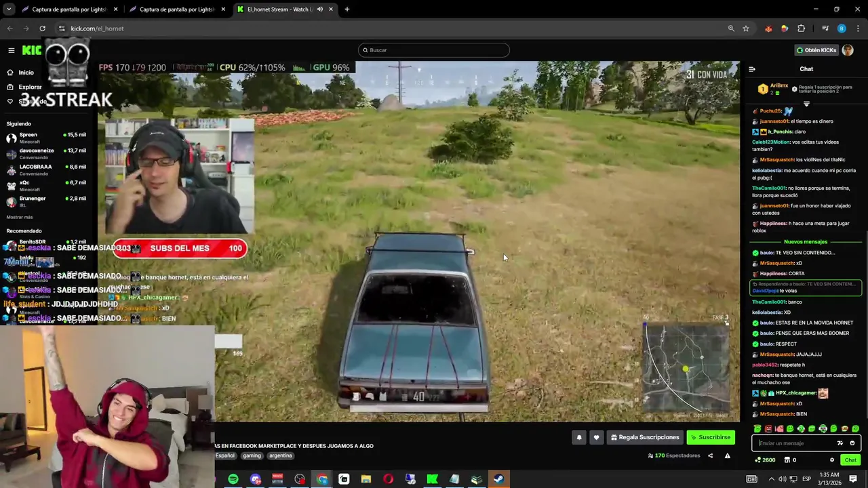Screen dimensions: 868x488
Task: Click the argentina tag below the stream
Action: coord(280,455)
